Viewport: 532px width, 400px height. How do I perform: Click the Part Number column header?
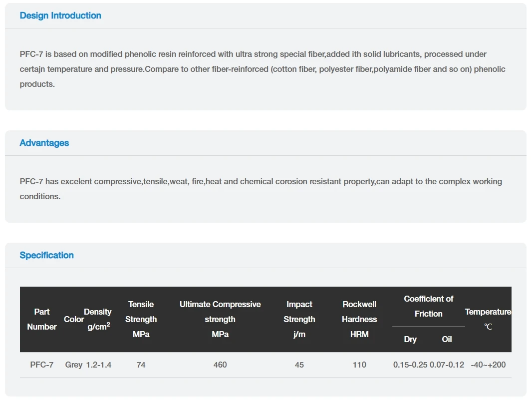(42, 319)
